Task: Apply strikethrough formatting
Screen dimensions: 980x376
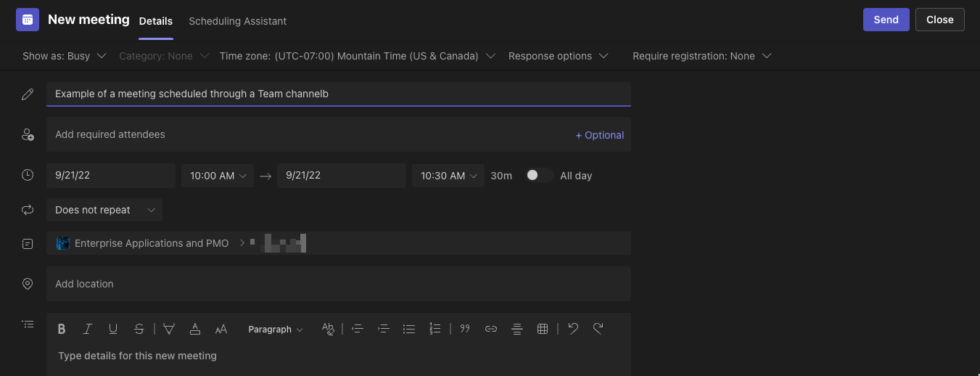Action: 139,329
